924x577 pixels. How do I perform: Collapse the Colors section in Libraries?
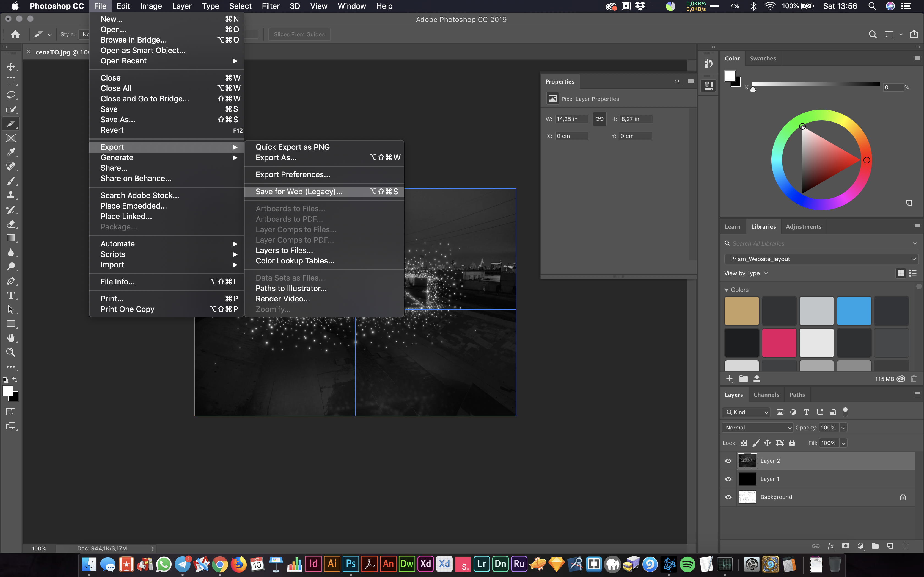[727, 290]
